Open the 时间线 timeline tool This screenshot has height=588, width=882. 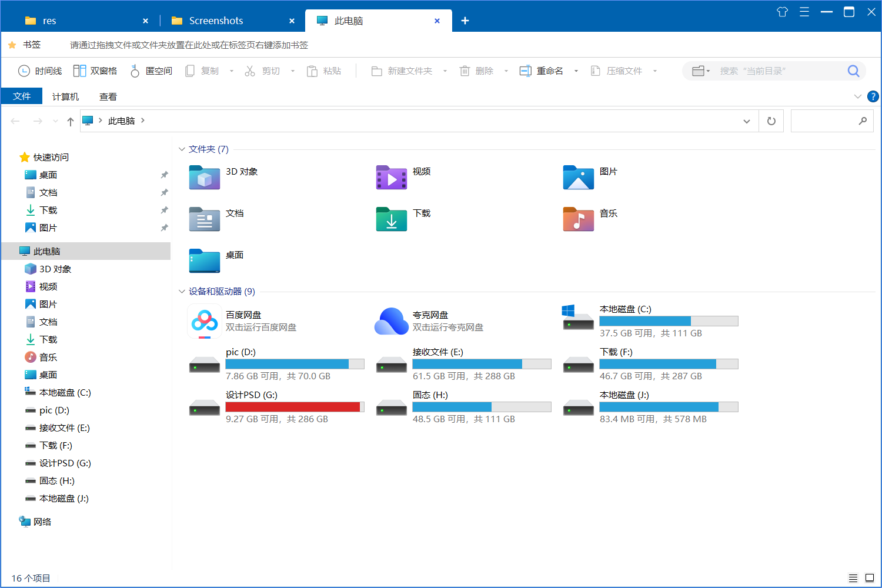40,71
